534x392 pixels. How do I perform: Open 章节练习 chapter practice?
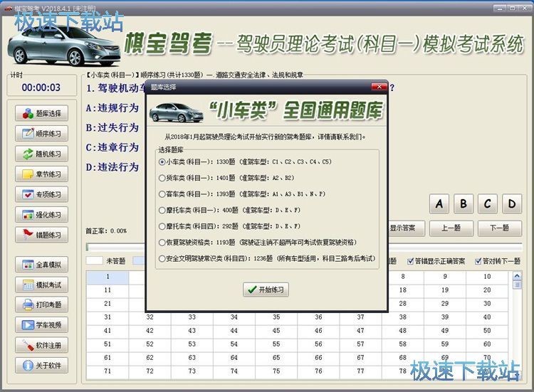[x=42, y=174]
